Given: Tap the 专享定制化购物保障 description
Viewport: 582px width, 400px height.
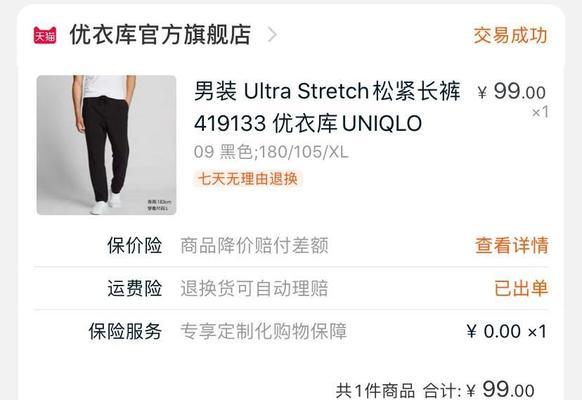Looking at the screenshot, I should (264, 331).
